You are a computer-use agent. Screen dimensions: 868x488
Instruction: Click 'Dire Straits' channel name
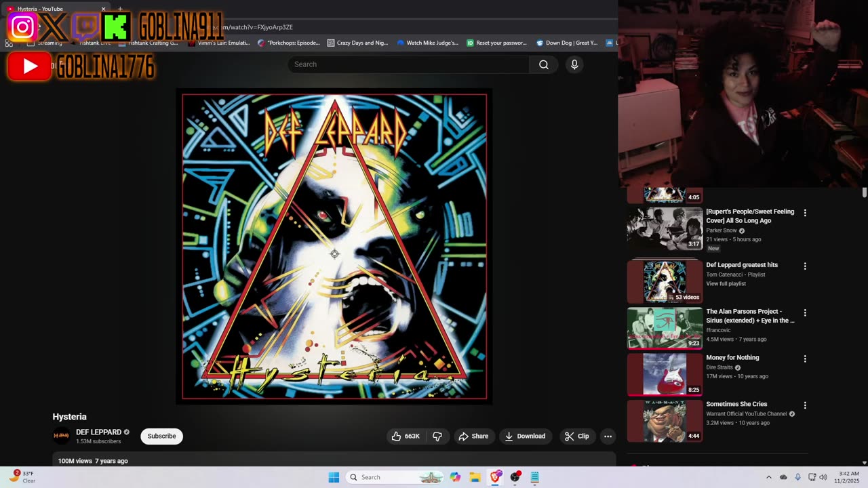click(719, 367)
